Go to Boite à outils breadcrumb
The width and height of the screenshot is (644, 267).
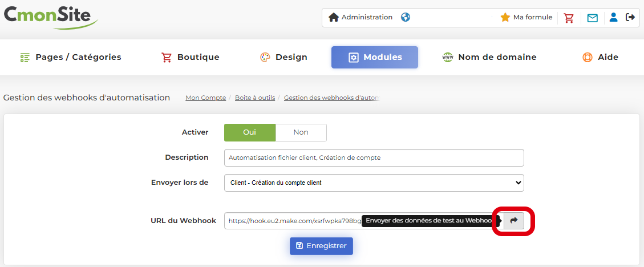(255, 98)
